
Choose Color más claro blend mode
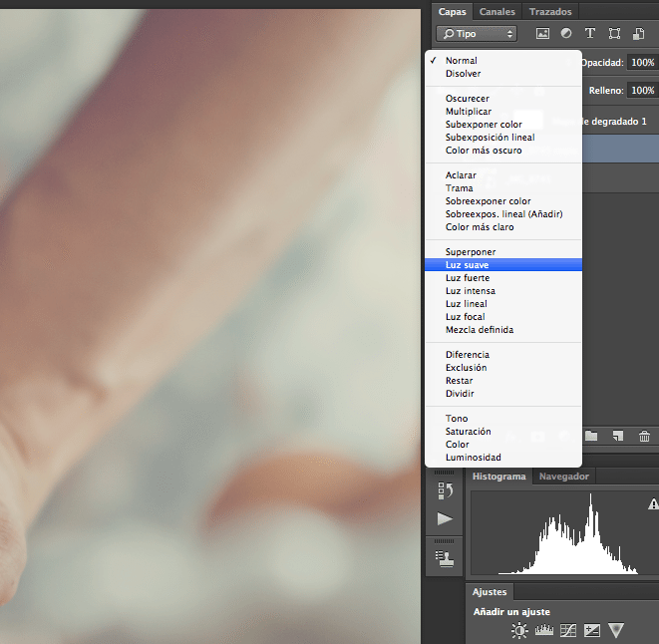503,227
